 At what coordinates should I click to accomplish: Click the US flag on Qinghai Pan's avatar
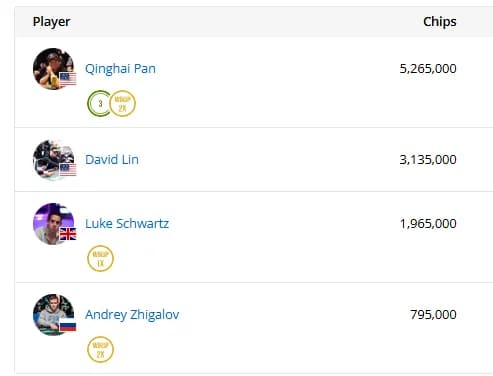68,79
